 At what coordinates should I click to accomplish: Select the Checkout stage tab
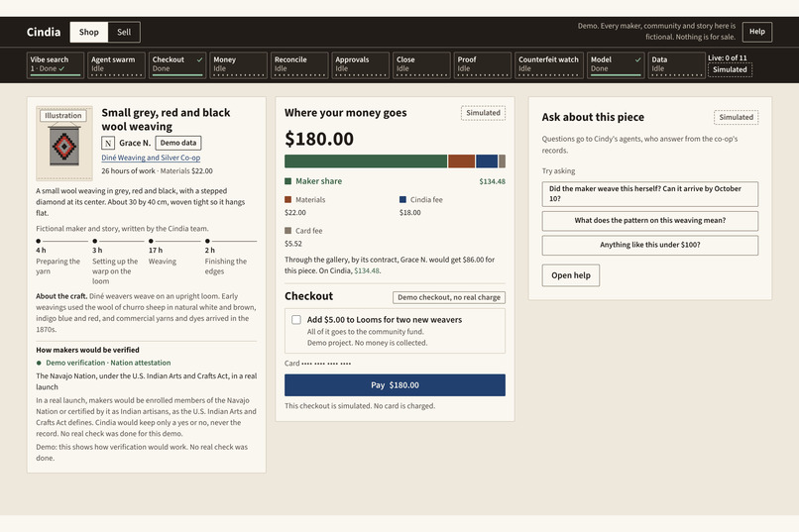point(177,64)
